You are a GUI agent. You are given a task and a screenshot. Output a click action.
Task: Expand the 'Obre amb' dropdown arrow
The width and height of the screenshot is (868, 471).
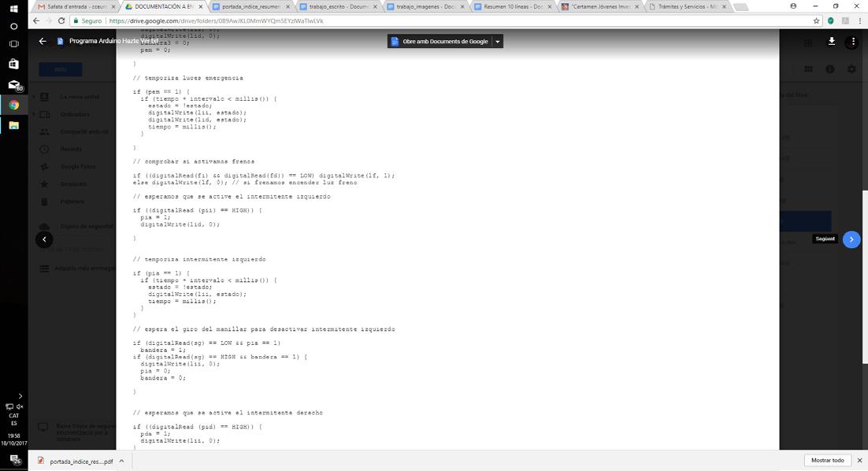tap(498, 42)
